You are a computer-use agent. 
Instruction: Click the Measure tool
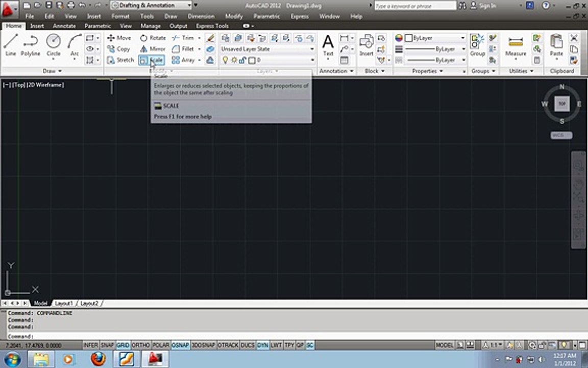pyautogui.click(x=515, y=45)
